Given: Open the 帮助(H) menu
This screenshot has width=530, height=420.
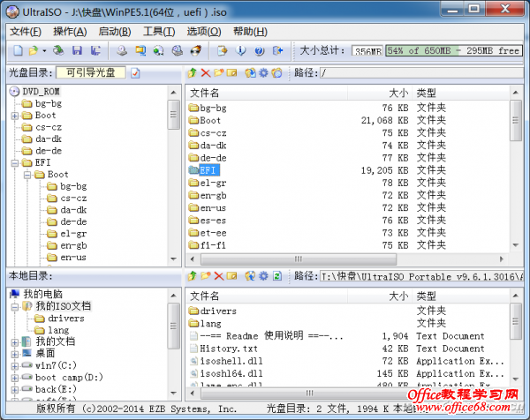Looking at the screenshot, I should [250, 32].
